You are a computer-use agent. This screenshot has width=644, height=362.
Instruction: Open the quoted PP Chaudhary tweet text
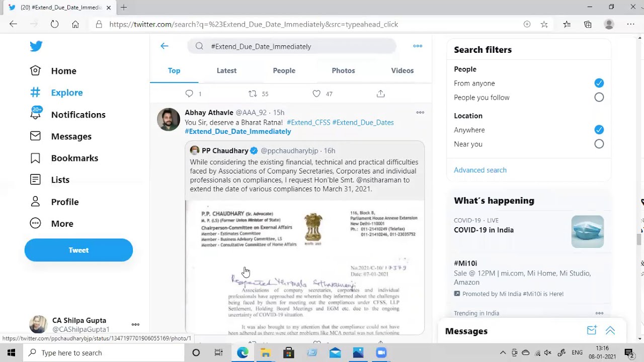[304, 175]
